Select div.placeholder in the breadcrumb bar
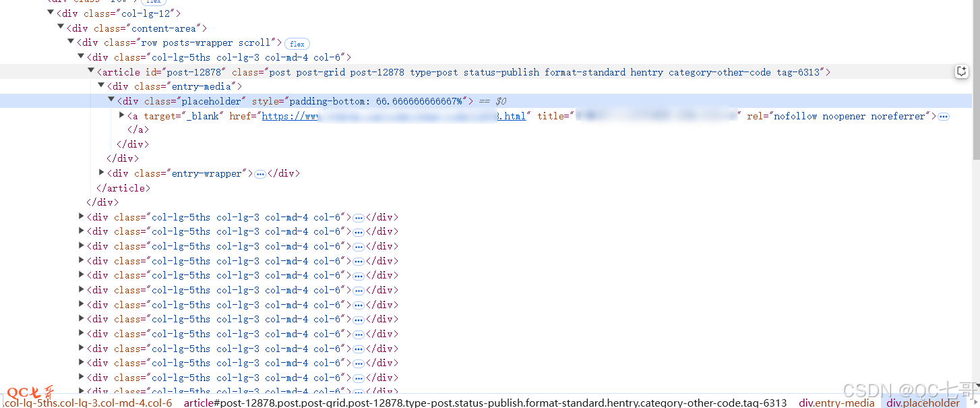Image resolution: width=980 pixels, height=408 pixels. click(x=923, y=403)
